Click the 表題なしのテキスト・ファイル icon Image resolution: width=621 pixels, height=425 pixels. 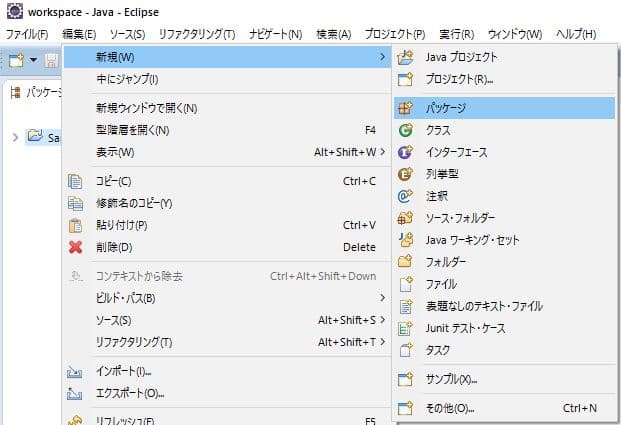tap(405, 306)
